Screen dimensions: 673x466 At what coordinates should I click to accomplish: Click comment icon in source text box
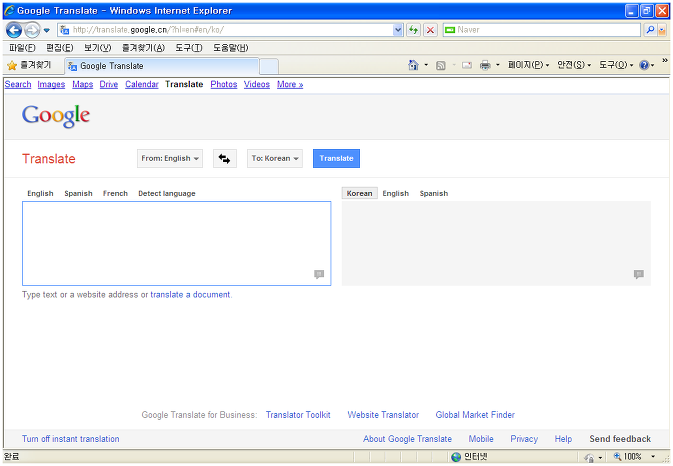[x=319, y=274]
